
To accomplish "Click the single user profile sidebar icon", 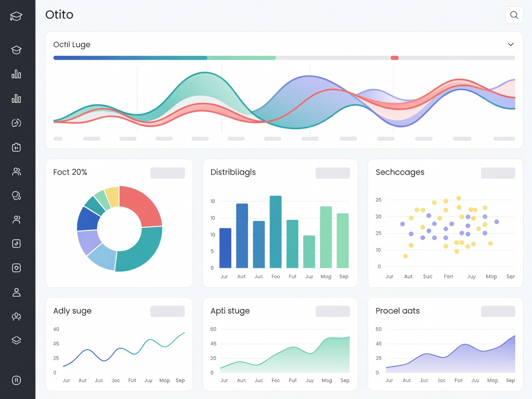I will point(16,292).
